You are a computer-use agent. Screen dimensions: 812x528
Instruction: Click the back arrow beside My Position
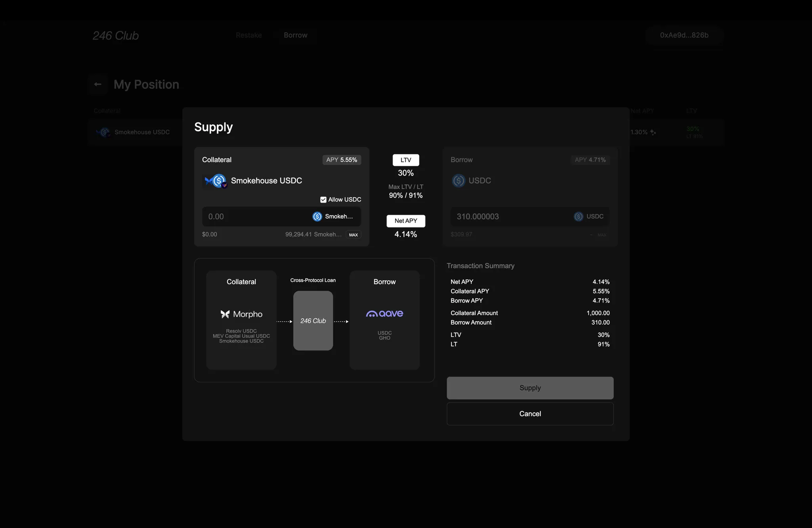(98, 84)
